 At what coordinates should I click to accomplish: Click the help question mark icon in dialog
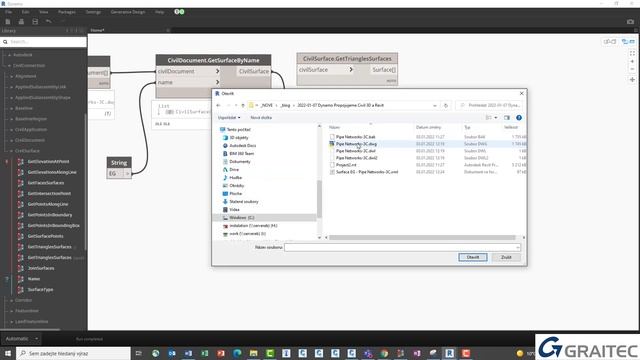519,118
